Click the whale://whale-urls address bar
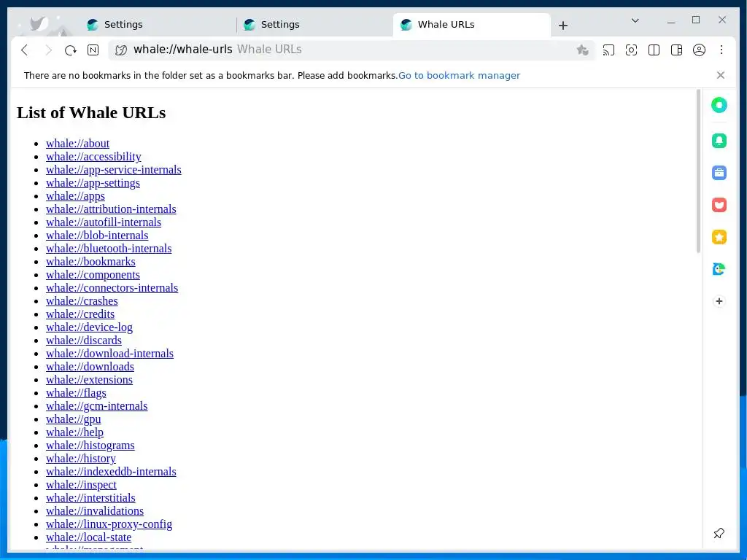 click(352, 50)
